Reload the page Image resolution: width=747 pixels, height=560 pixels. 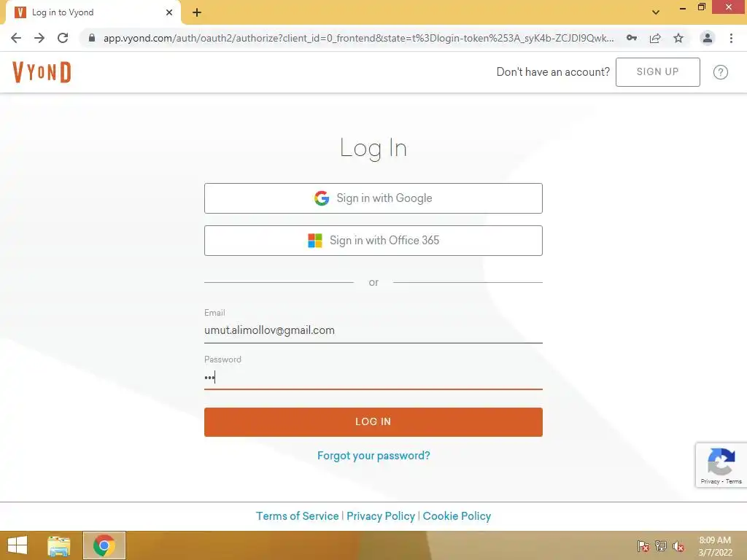coord(63,38)
